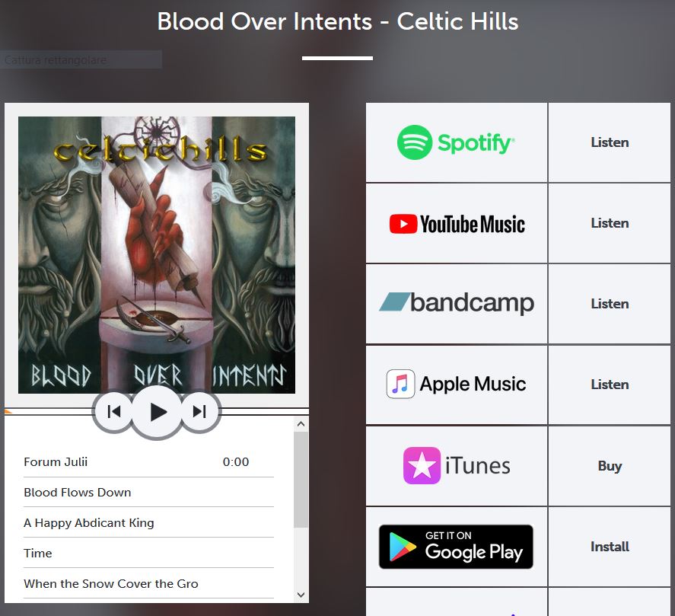Listen on YouTube Music
Image resolution: width=675 pixels, height=616 pixels.
(x=610, y=224)
